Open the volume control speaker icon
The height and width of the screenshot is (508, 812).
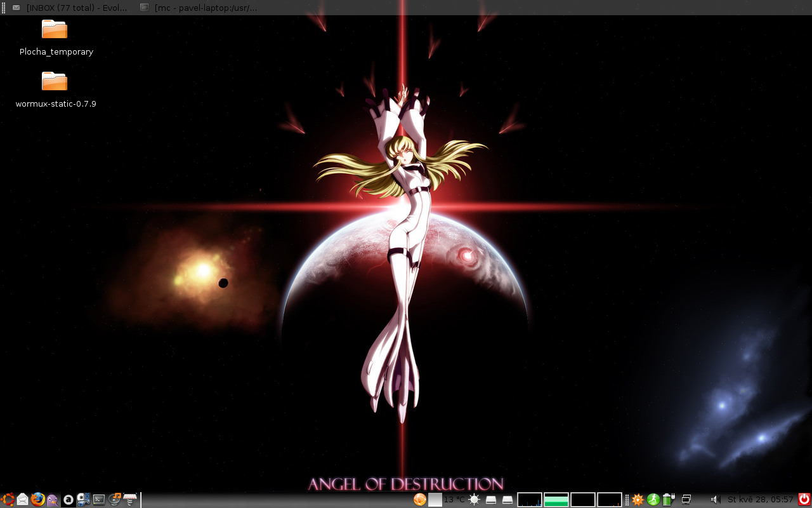[716, 500]
